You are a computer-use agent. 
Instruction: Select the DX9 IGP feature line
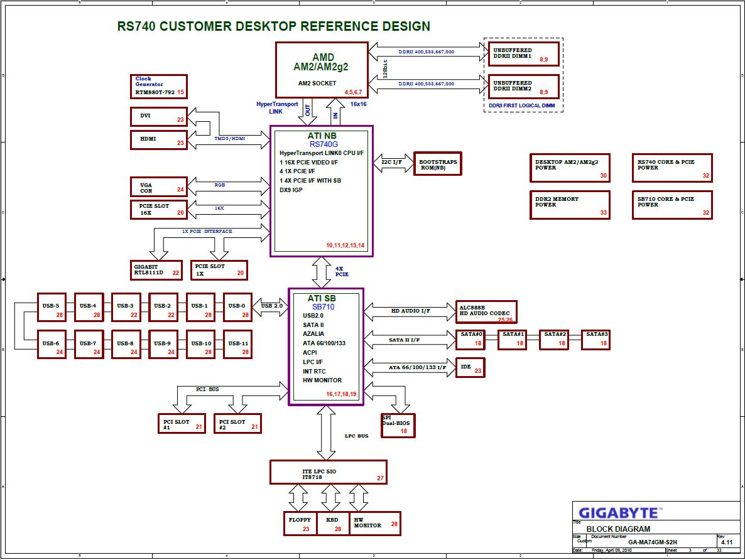(x=291, y=190)
